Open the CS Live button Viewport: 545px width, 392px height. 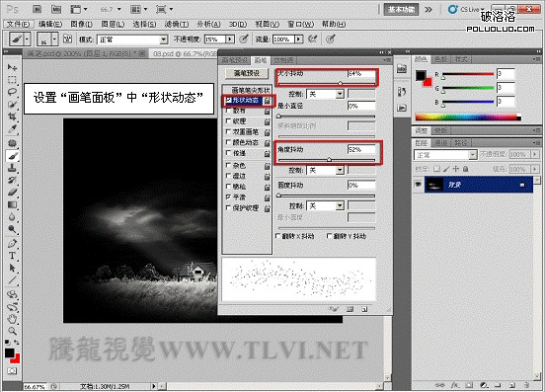coord(467,10)
